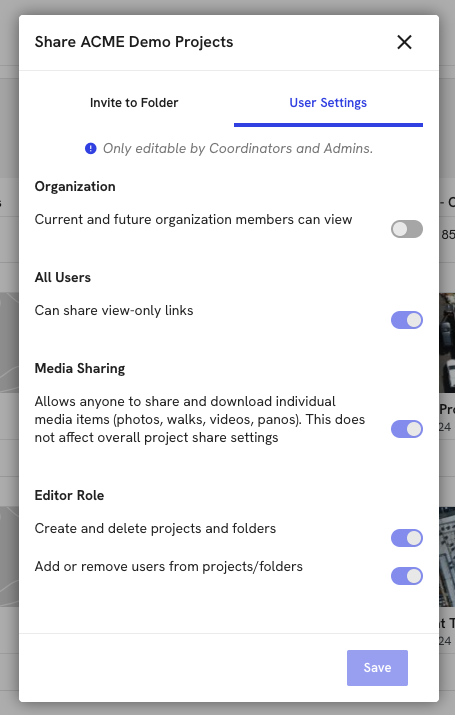Click the 'Allows anyone to share and download' description
Image resolution: width=455 pixels, height=715 pixels.
tap(200, 419)
